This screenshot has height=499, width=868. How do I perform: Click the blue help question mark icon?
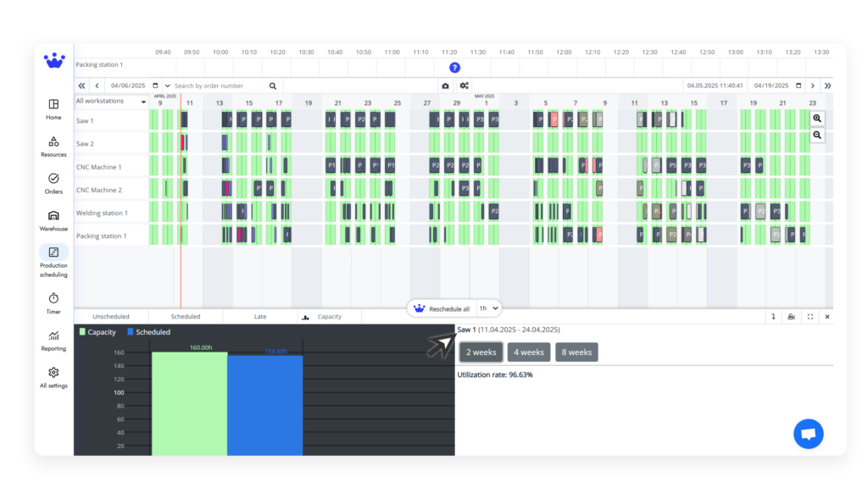point(454,68)
